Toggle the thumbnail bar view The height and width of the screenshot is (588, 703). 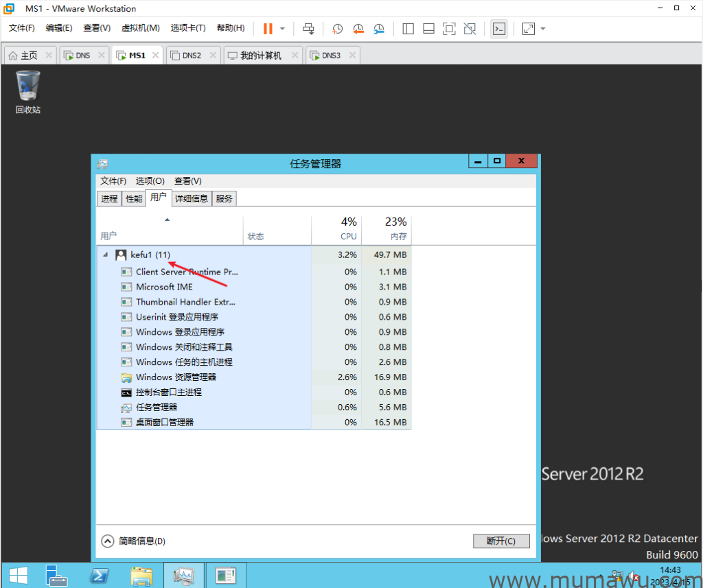coord(428,29)
